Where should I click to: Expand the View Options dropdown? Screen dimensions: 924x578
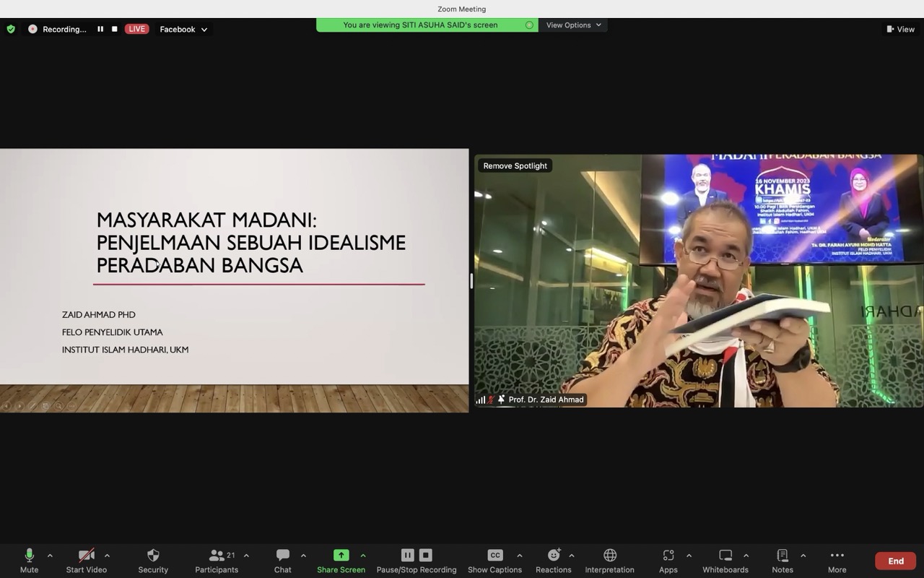(574, 25)
